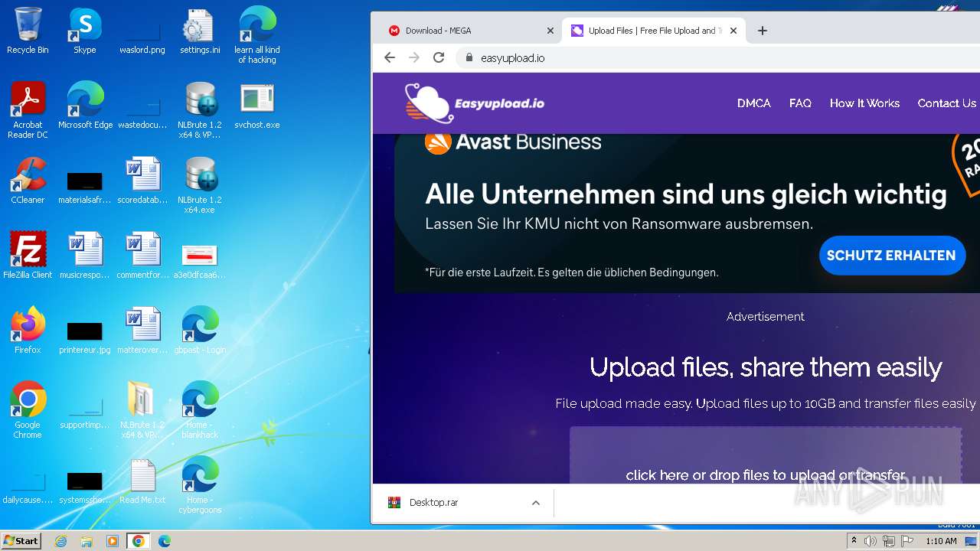Open the NLBrute 1.2 x64 & VP… folder icon
This screenshot has height=551, width=980.
pyautogui.click(x=142, y=410)
